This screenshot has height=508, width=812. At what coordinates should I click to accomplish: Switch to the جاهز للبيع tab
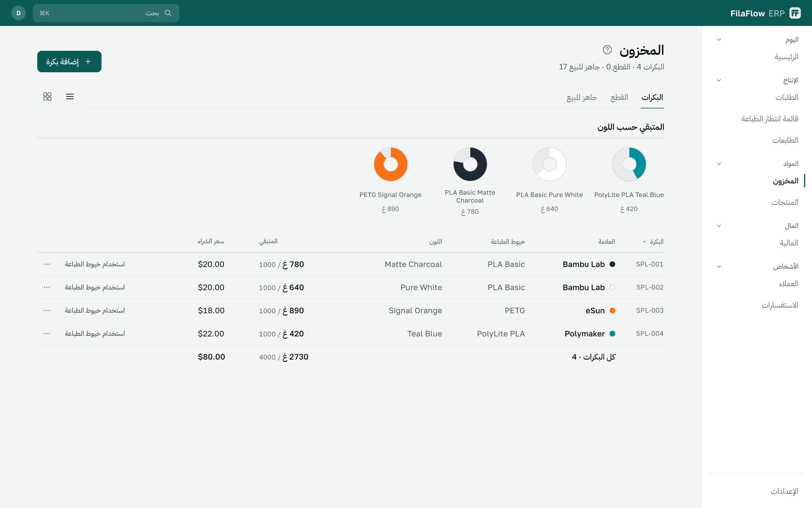point(582,97)
